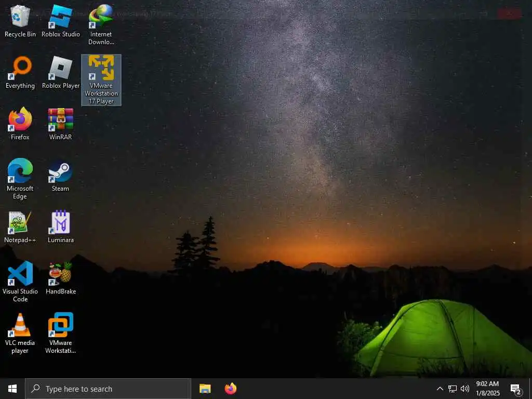Select the blue-orange VMware Workstation shortcut

61,334
